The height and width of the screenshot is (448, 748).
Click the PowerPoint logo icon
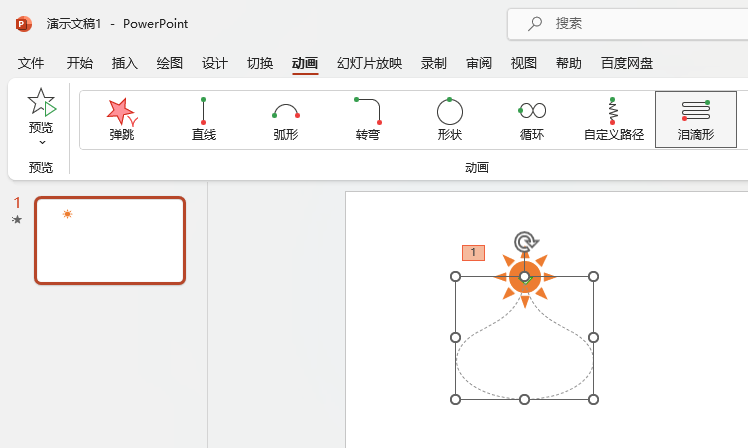tap(23, 24)
